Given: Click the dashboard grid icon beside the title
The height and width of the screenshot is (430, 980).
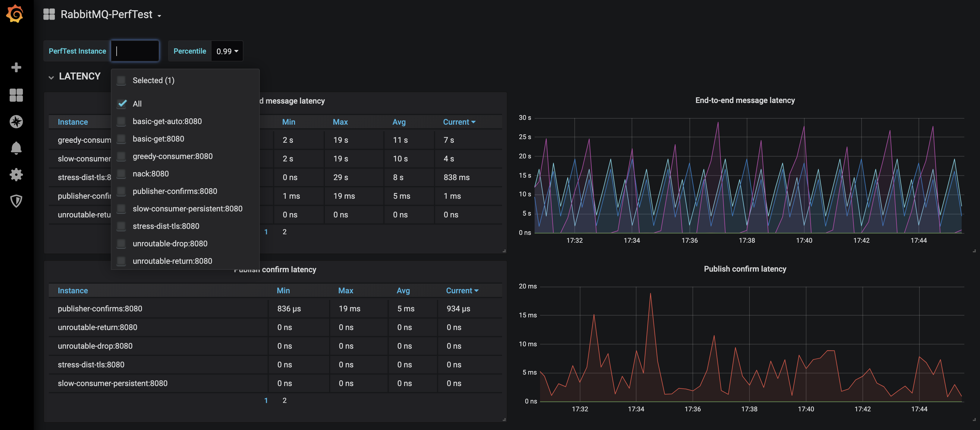Looking at the screenshot, I should click(x=49, y=14).
